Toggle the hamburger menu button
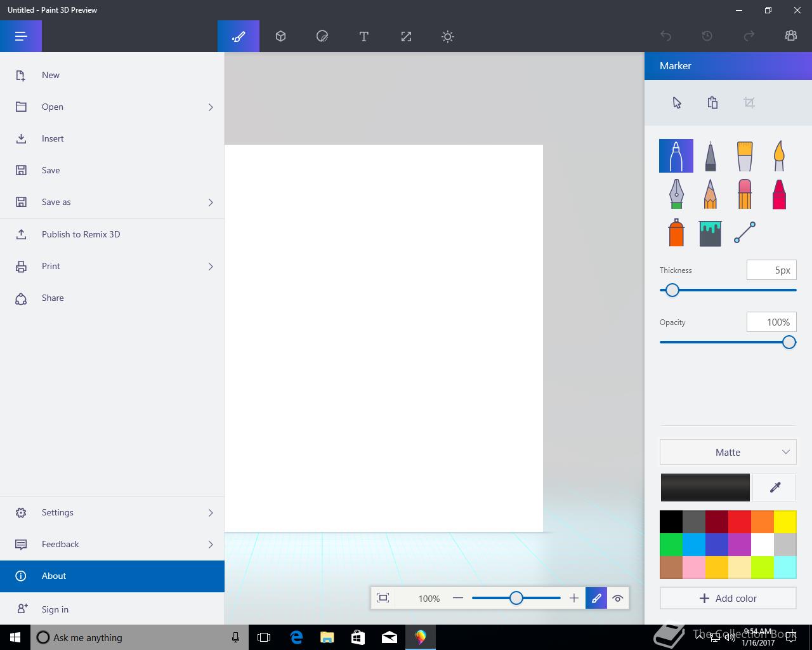 21,36
